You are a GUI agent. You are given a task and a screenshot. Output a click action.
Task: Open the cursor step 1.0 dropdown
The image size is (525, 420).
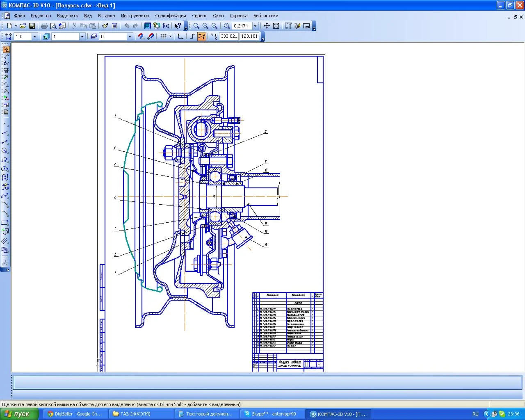[34, 37]
